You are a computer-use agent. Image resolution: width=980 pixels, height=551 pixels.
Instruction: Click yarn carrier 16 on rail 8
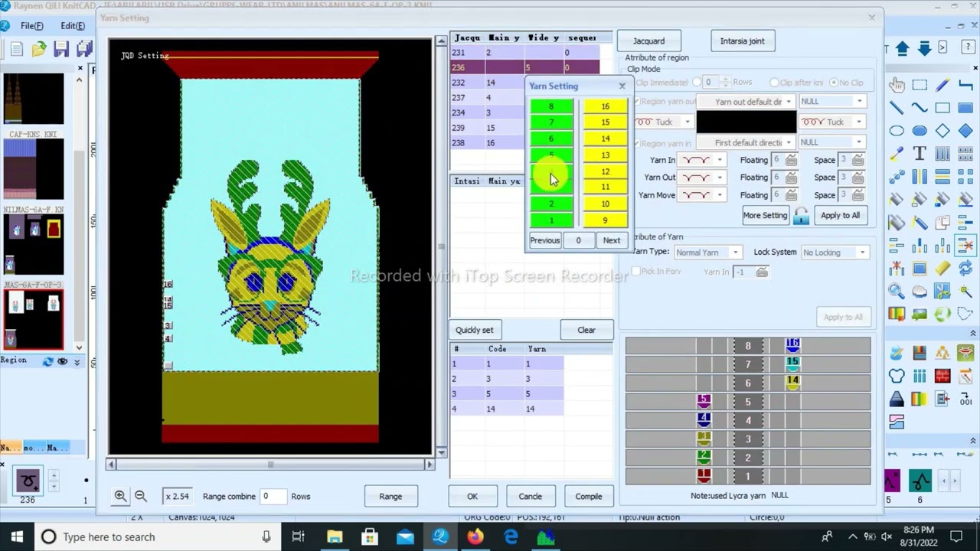coord(792,346)
